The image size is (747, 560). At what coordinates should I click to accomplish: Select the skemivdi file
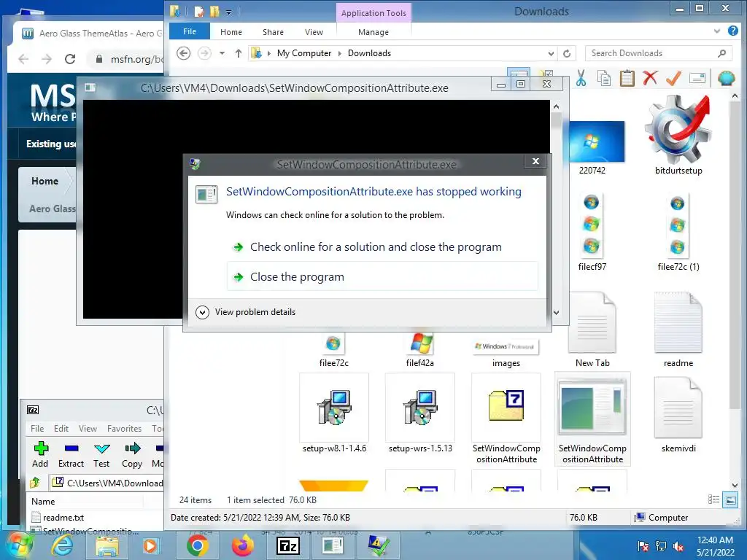pos(678,414)
